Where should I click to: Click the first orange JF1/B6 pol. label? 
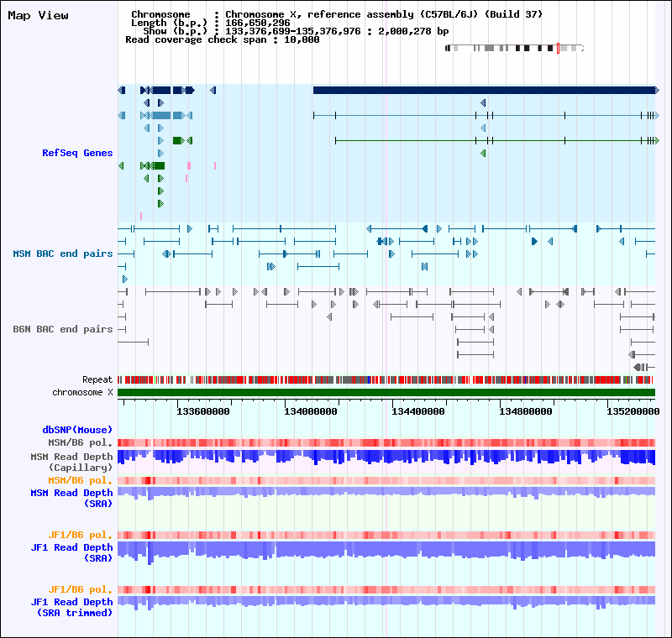[80, 535]
